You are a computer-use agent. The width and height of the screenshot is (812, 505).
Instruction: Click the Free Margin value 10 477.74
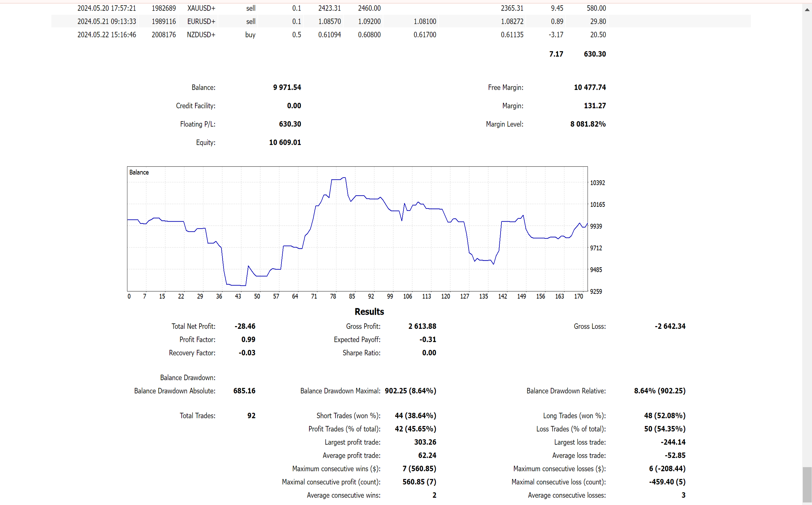[590, 88]
